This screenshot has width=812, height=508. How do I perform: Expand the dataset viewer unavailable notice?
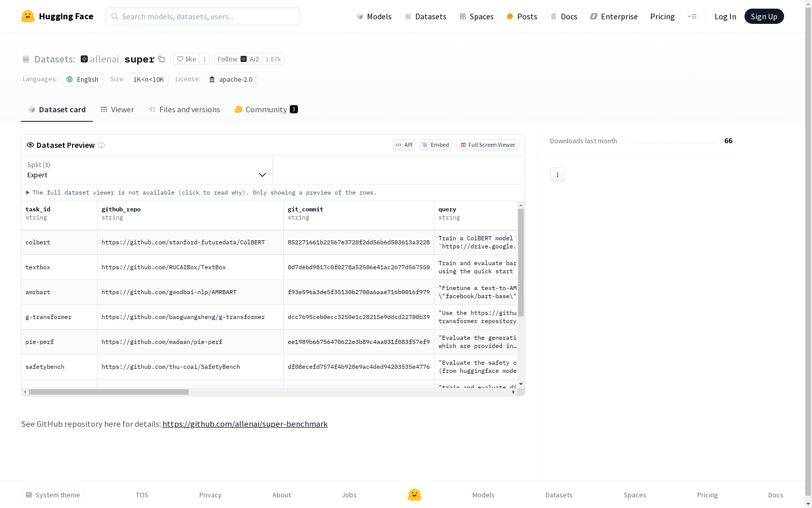(201, 193)
